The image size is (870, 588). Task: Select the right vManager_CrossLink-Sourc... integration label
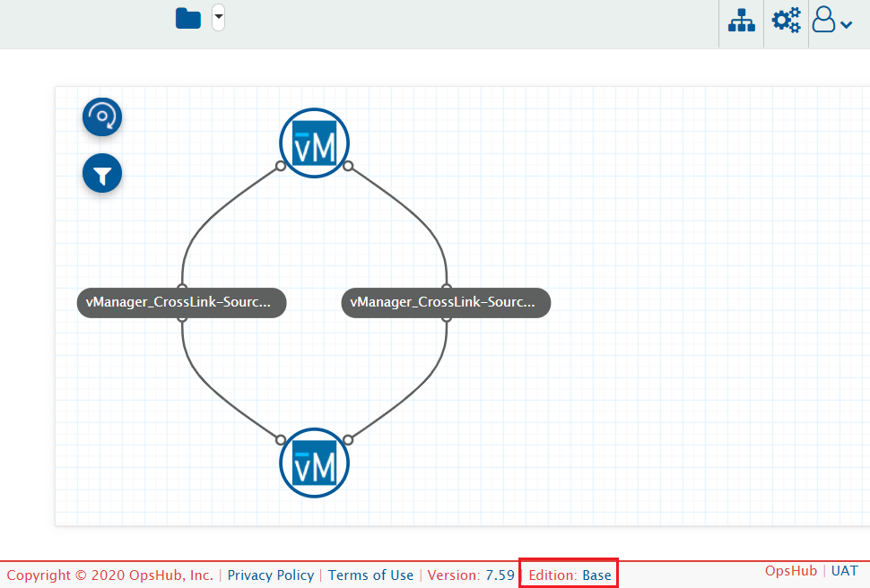(446, 303)
